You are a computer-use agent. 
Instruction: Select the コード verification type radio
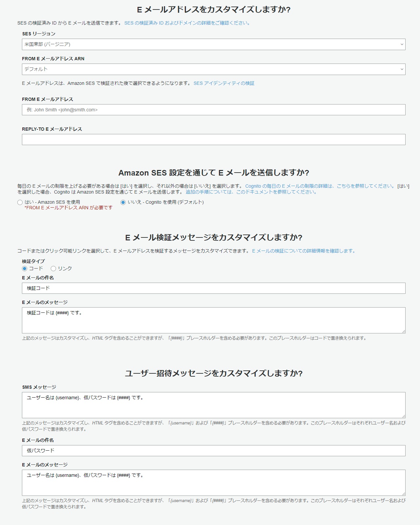click(25, 269)
